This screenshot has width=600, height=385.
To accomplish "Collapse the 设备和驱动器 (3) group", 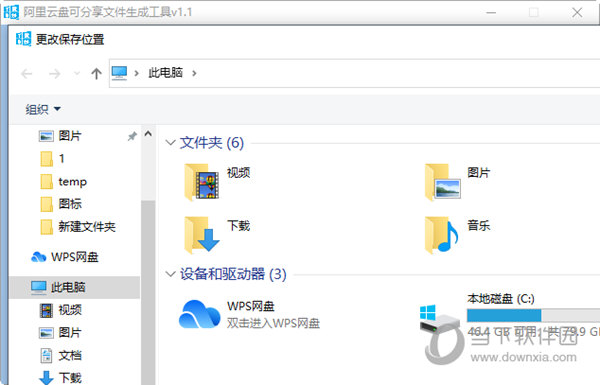I will 170,274.
